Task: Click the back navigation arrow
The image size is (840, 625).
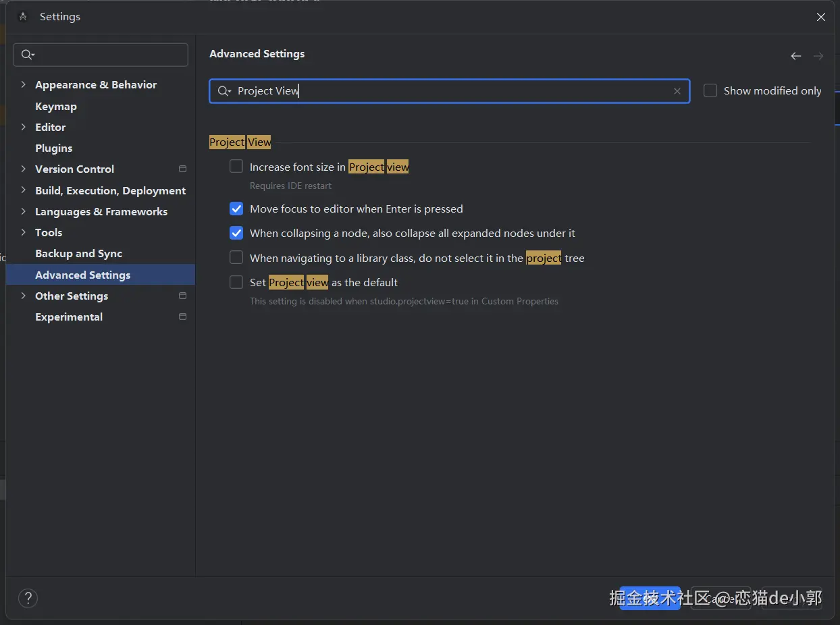Action: tap(796, 56)
